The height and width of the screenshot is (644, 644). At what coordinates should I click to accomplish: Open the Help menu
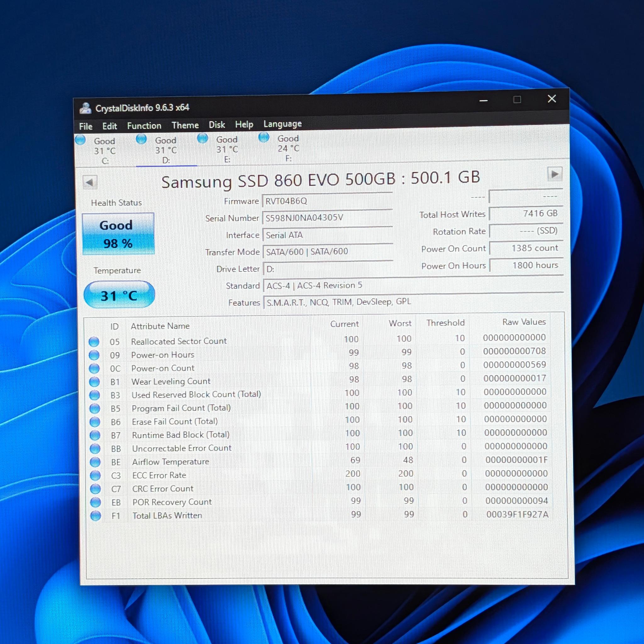coord(244,124)
